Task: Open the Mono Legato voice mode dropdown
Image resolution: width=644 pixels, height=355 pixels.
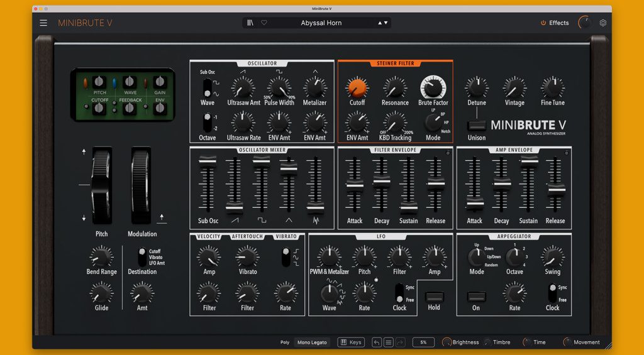Action: pyautogui.click(x=312, y=342)
